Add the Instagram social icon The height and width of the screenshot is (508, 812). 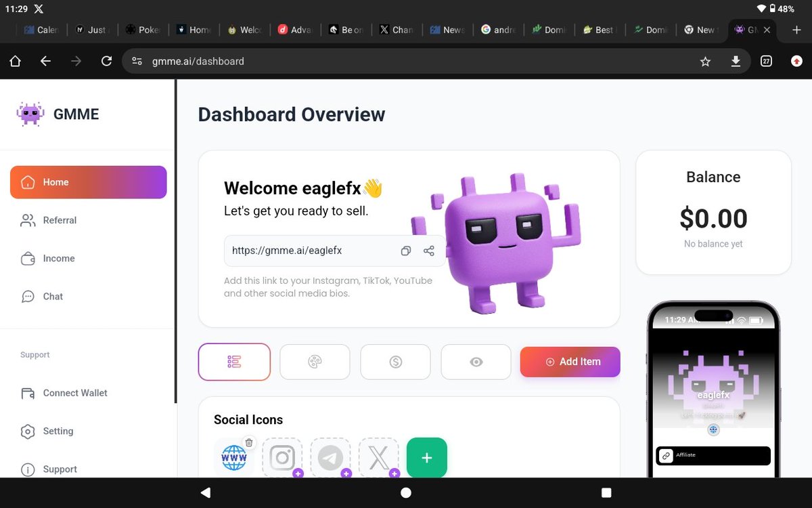coord(282,458)
